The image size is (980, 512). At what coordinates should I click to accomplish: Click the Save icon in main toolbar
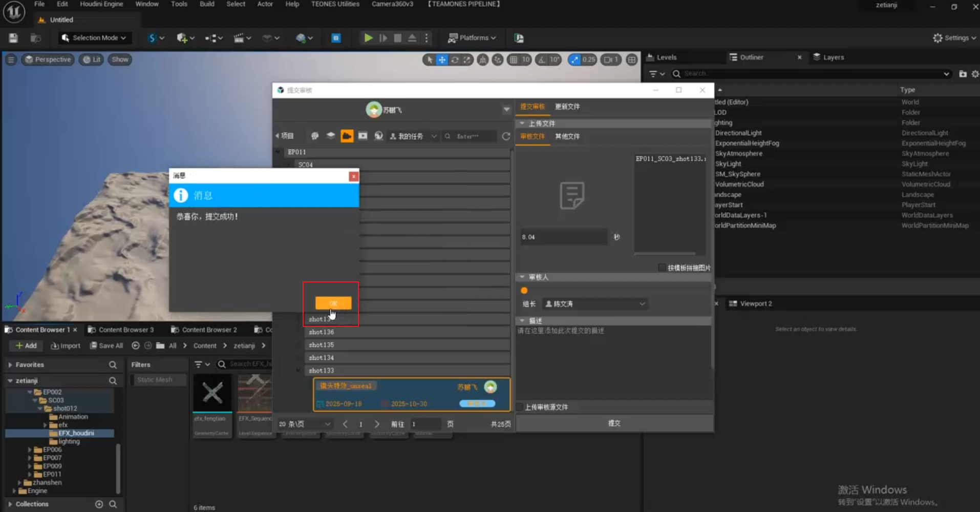(13, 38)
